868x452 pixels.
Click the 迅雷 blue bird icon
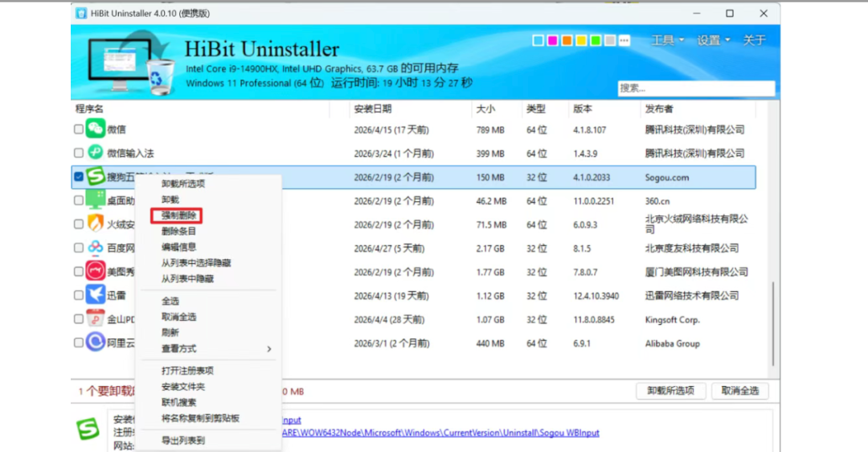(95, 294)
